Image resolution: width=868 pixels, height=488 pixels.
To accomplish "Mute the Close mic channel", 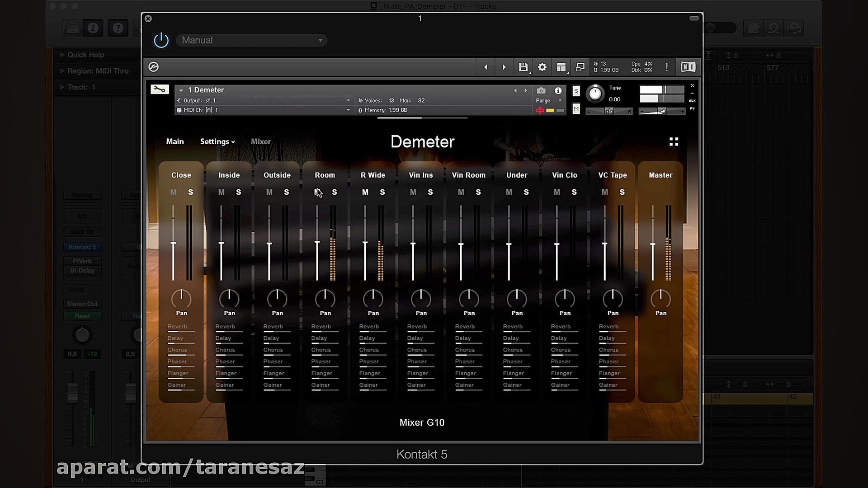I will pyautogui.click(x=174, y=192).
